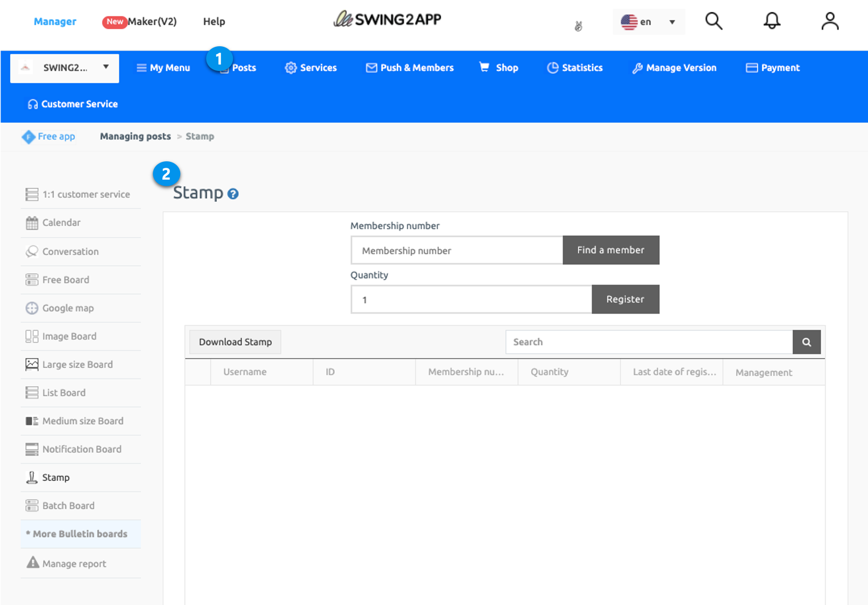Image resolution: width=868 pixels, height=605 pixels.
Task: Click the Quantity input field
Action: pos(471,300)
